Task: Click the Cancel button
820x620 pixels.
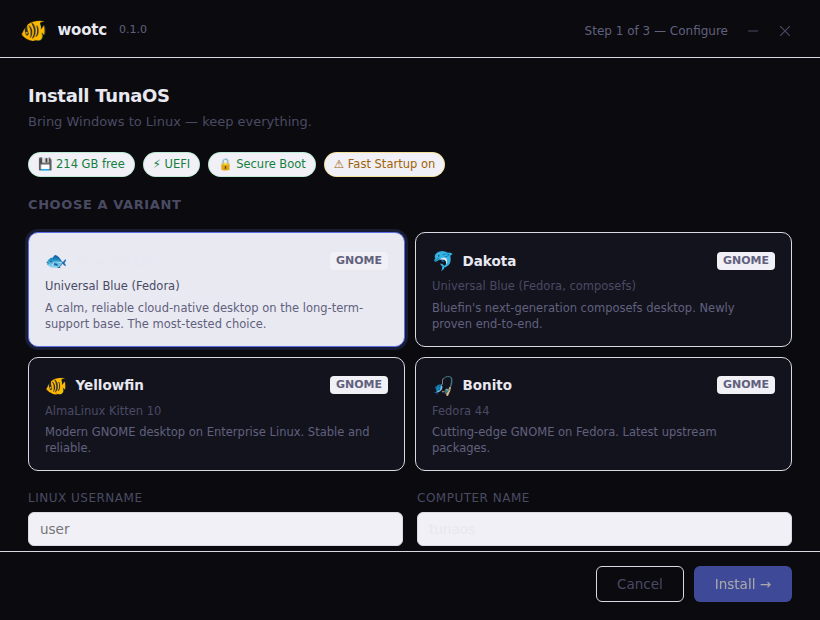Action: coord(640,584)
